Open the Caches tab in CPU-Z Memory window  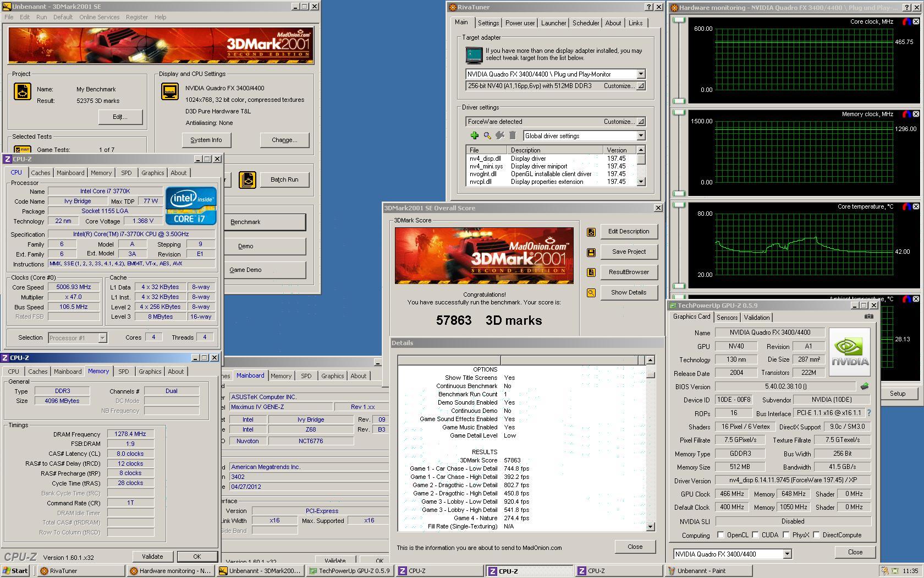38,372
